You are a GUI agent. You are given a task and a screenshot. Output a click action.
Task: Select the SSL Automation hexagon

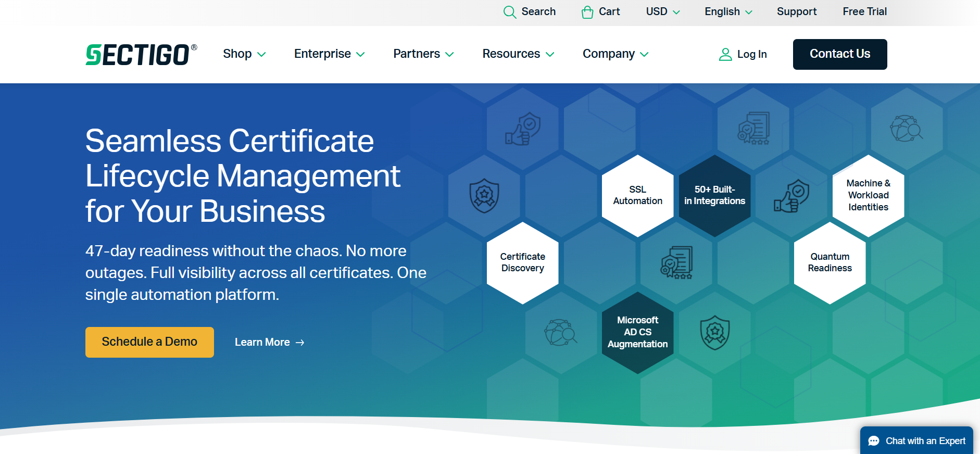point(638,196)
